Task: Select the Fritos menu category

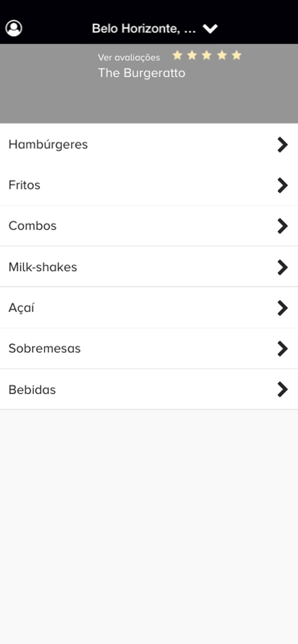Action: [x=25, y=185]
